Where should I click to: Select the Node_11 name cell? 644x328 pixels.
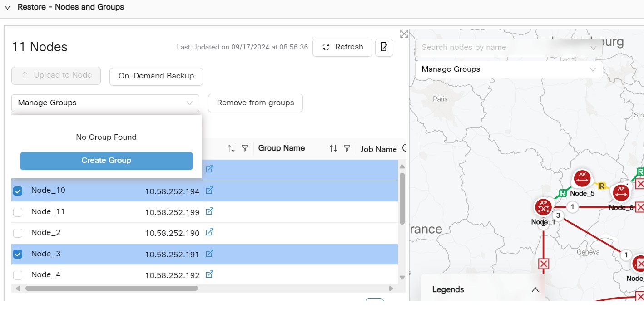click(x=48, y=211)
